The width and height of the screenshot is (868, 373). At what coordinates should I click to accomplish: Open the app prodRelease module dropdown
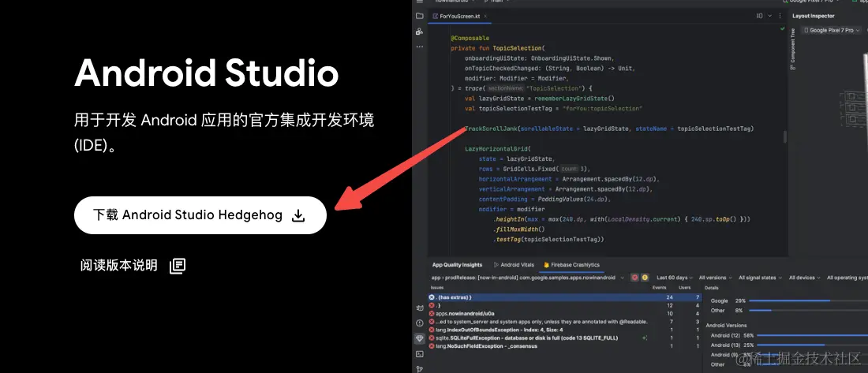[x=528, y=278]
